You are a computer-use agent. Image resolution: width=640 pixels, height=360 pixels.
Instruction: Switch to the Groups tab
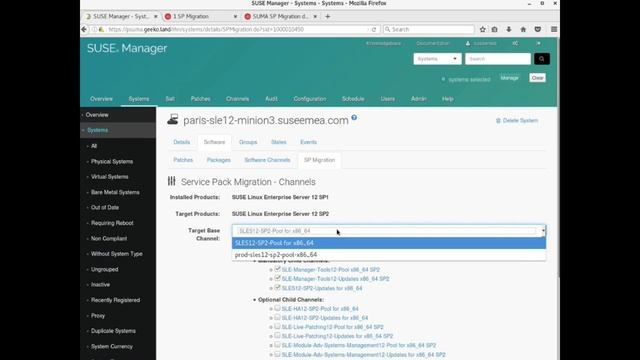[248, 142]
